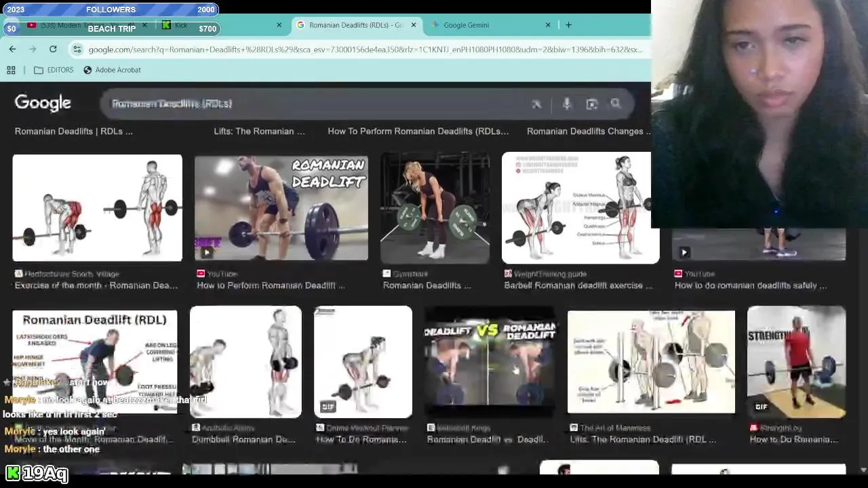Click the Kick logo in stream overlay

pyautogui.click(x=12, y=473)
